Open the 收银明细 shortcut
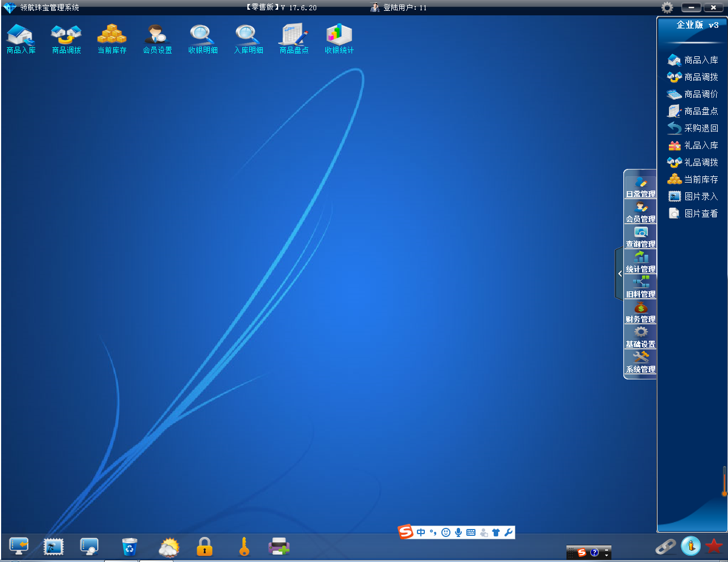The image size is (728, 562). (x=203, y=39)
